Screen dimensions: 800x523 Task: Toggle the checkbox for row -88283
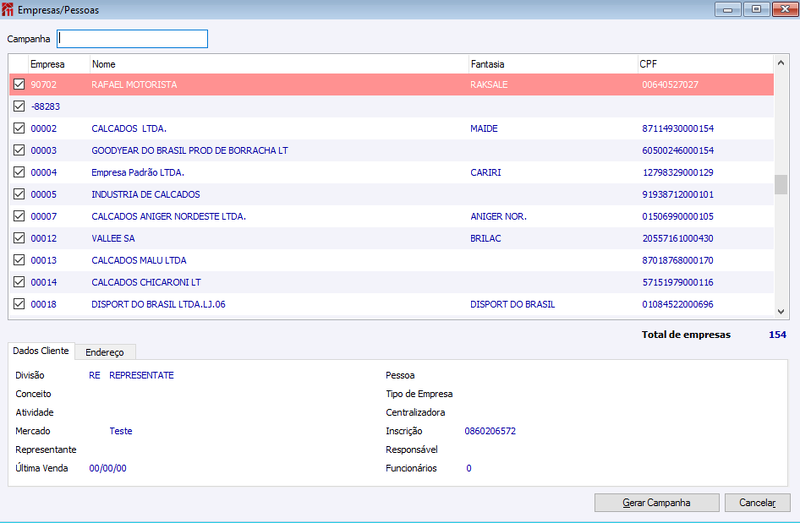[x=19, y=106]
